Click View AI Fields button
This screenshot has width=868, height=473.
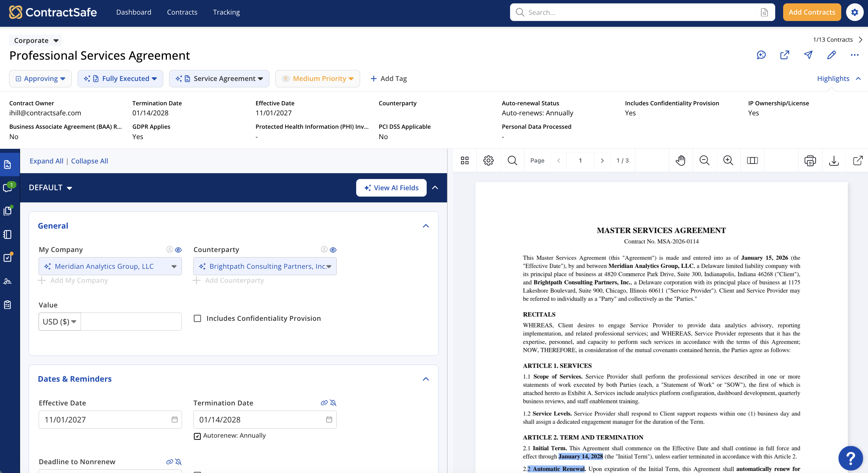point(391,188)
